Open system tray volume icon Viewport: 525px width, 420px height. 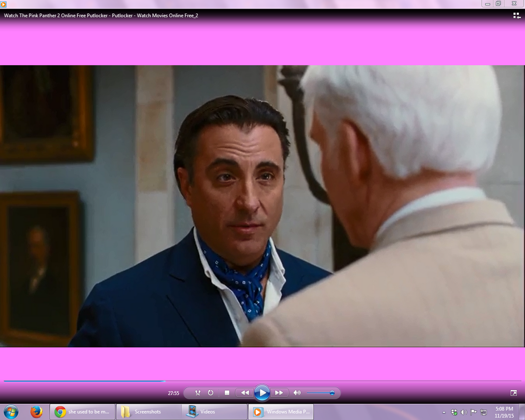pyautogui.click(x=464, y=412)
